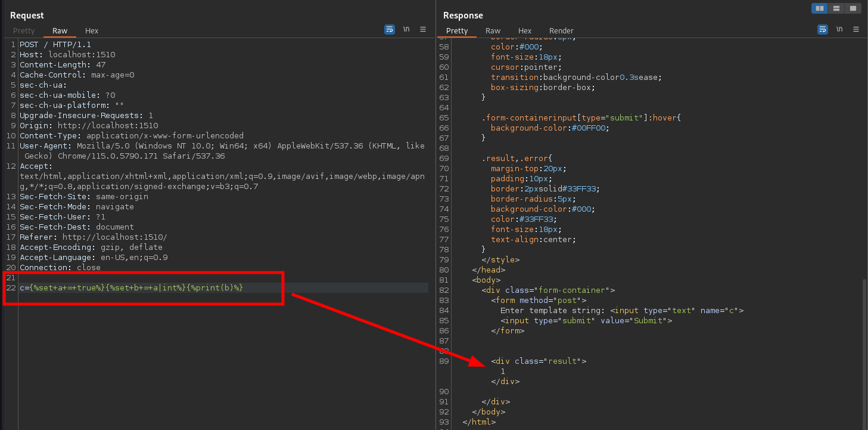Click 'background-color:#00FF00;' in response
This screenshot has height=430, width=868.
coord(550,128)
